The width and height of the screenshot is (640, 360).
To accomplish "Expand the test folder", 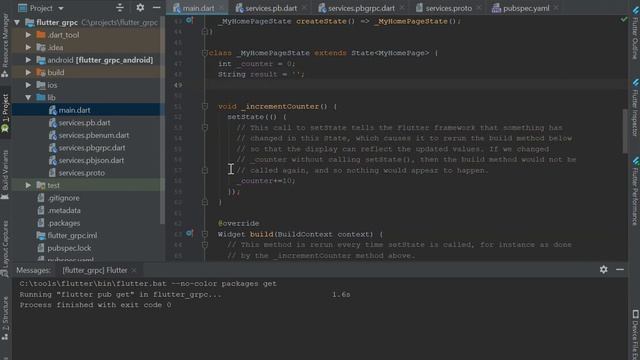I will pos(28,185).
